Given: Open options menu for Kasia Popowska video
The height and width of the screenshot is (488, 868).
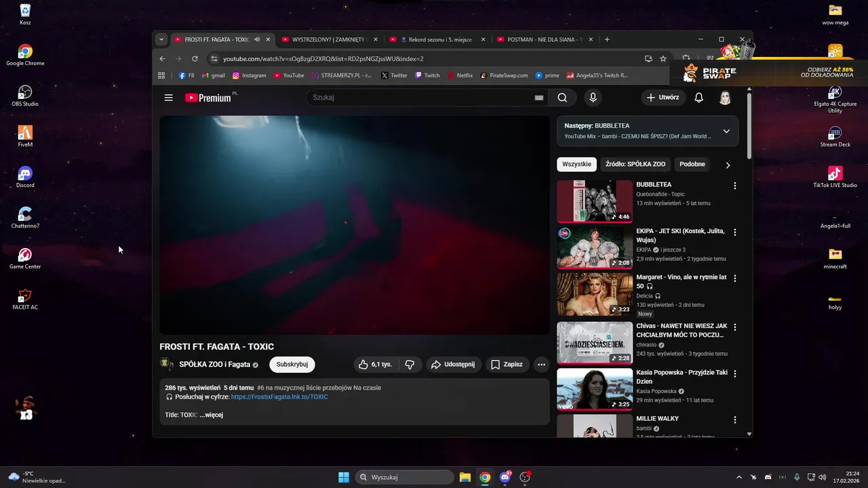Looking at the screenshot, I should point(734,373).
